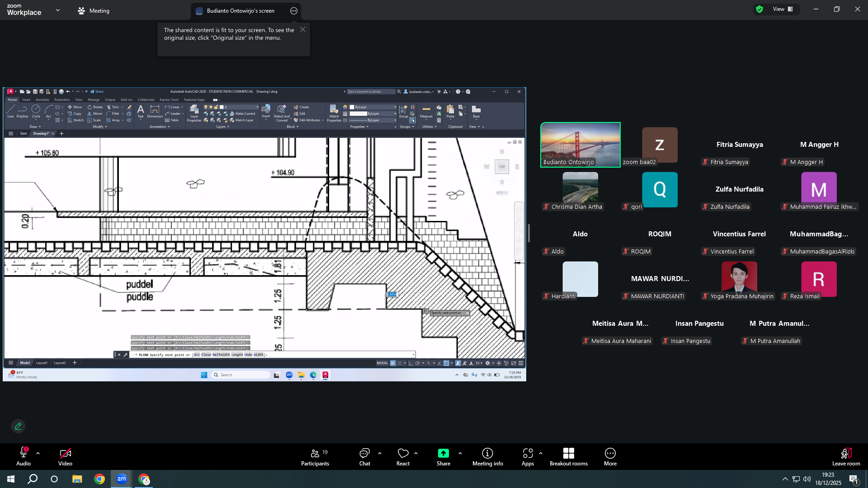Open Breakout rooms in Zoom
Viewport: 868px width, 488px height.
click(x=569, y=457)
